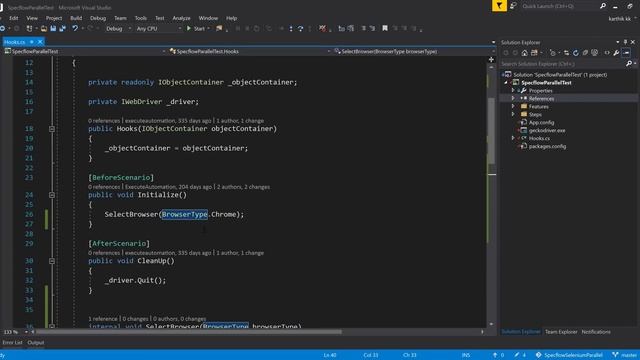This screenshot has height=360, width=640.
Task: Open the Build menu
Action: (76, 18)
